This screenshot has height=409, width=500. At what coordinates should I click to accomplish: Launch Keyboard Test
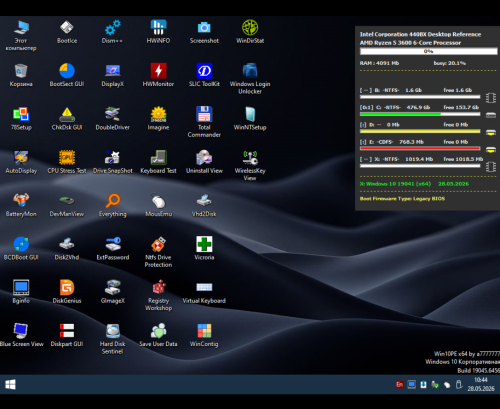pyautogui.click(x=158, y=162)
